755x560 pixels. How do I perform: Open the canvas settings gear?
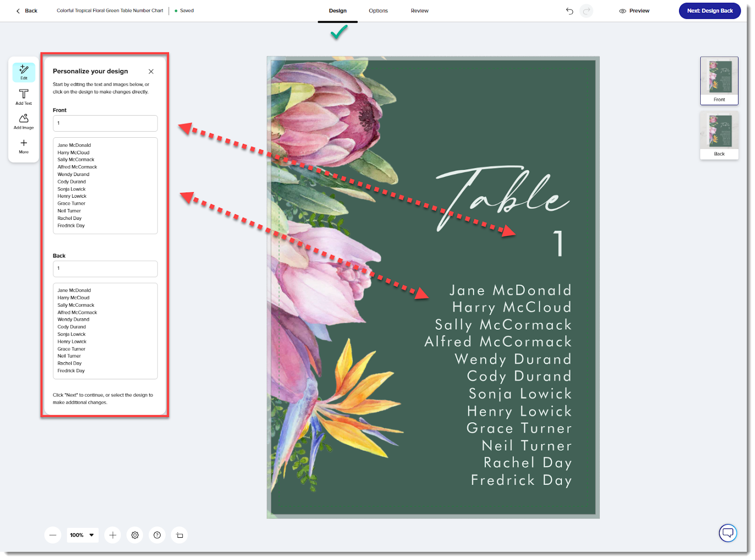(135, 535)
